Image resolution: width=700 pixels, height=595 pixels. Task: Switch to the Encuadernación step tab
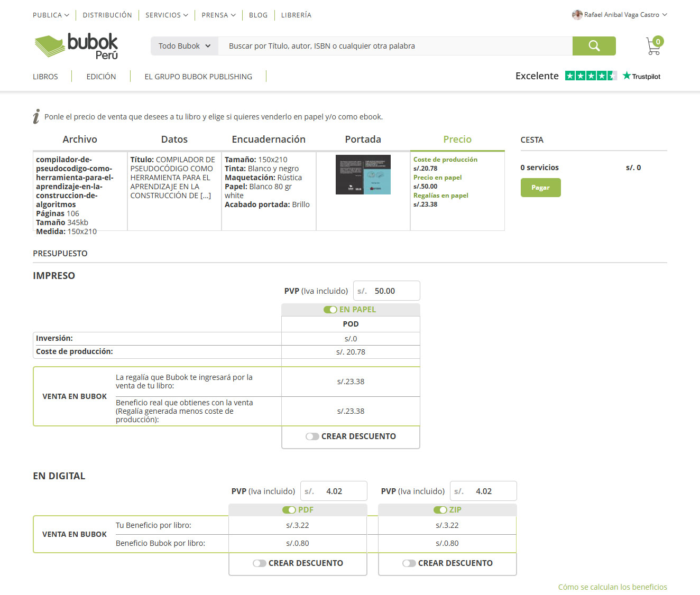pos(269,140)
